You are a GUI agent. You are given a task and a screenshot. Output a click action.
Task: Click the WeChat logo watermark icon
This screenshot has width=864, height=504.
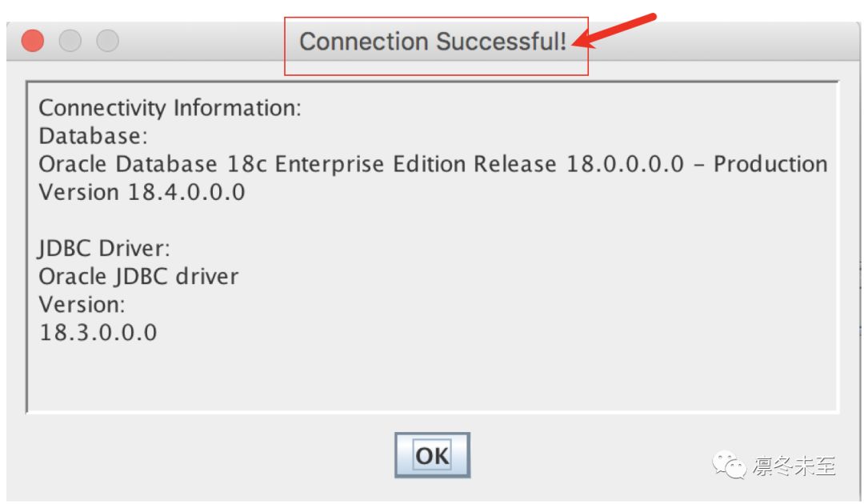click(729, 466)
